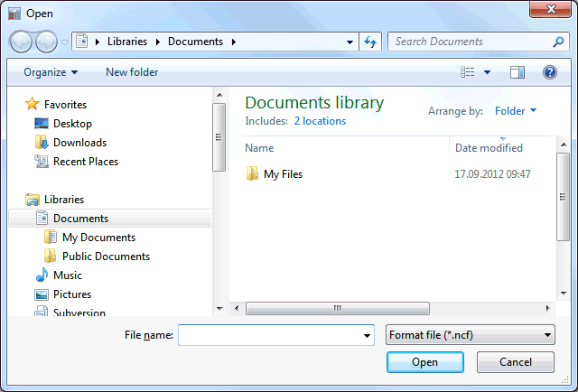Click the Open button
Screen dimensions: 578x392
click(x=425, y=362)
